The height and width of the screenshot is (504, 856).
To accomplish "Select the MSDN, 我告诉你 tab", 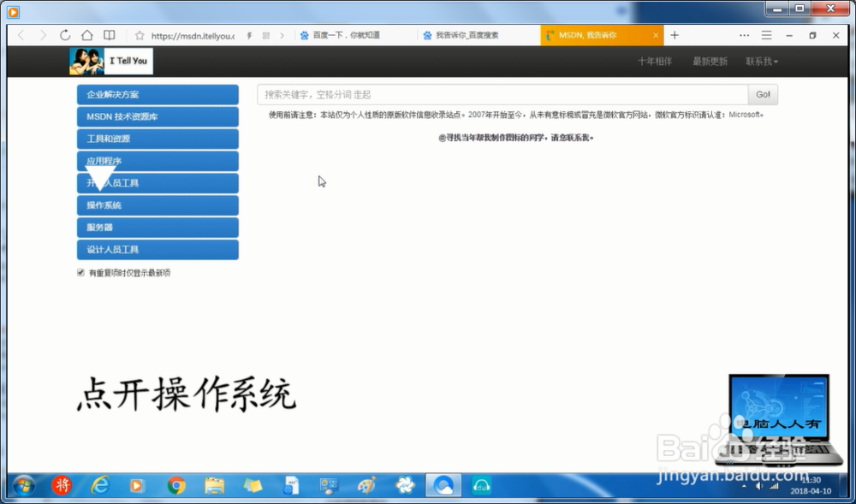I will 602,35.
